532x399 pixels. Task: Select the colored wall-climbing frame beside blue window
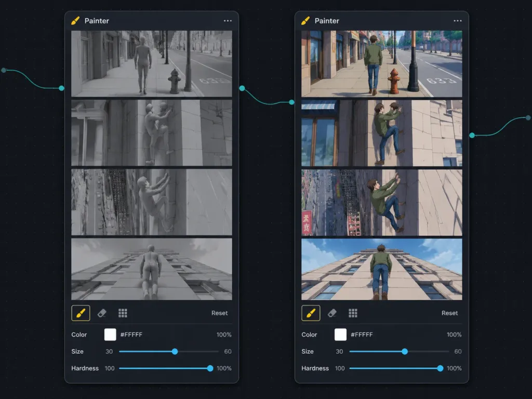[382, 132]
